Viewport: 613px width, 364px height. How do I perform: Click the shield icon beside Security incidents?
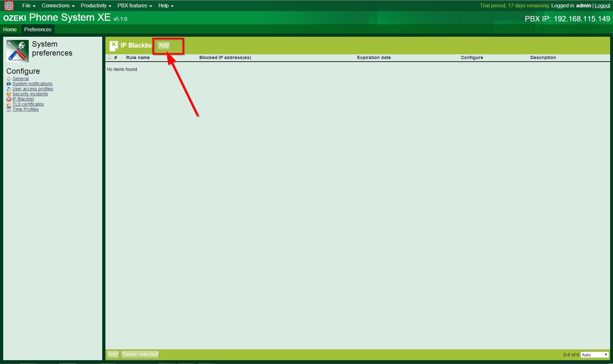coord(9,94)
